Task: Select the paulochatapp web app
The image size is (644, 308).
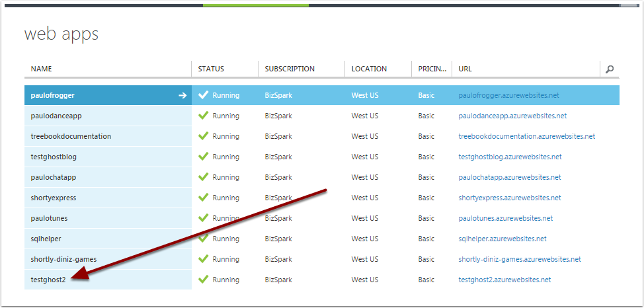Action: tap(54, 177)
